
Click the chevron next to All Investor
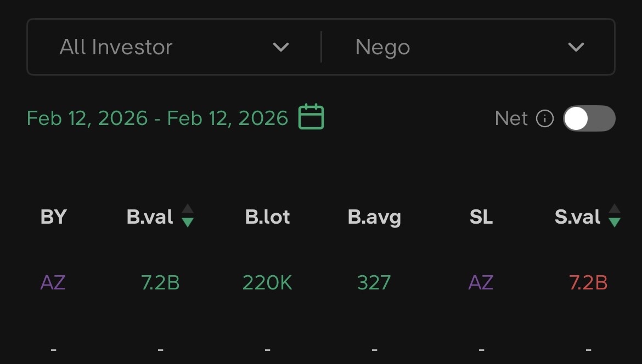click(x=281, y=47)
